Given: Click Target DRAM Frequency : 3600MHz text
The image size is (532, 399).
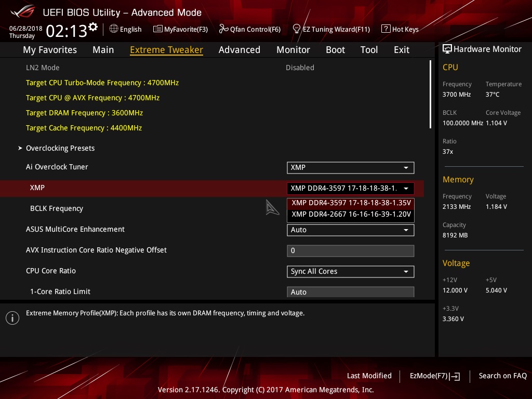Looking at the screenshot, I should 85,113.
